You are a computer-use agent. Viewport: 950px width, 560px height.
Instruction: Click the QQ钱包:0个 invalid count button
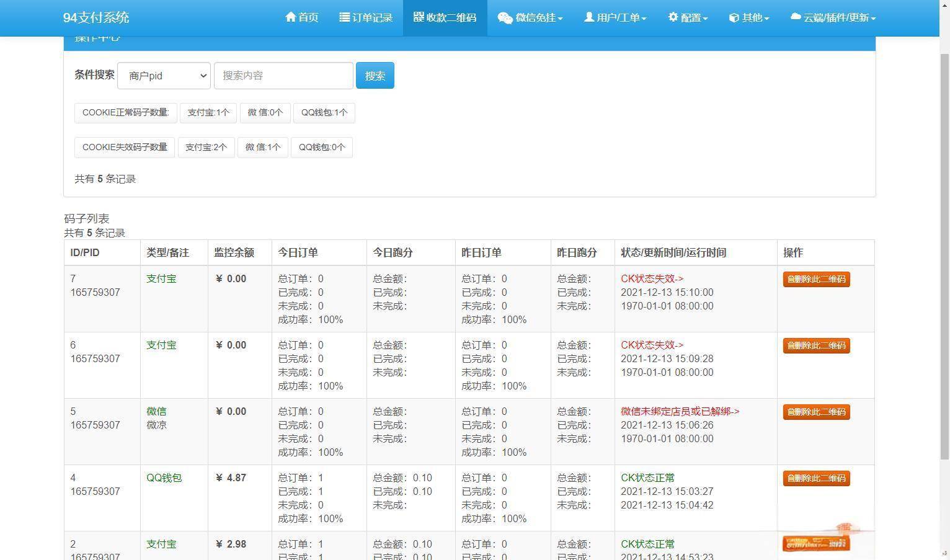click(322, 148)
